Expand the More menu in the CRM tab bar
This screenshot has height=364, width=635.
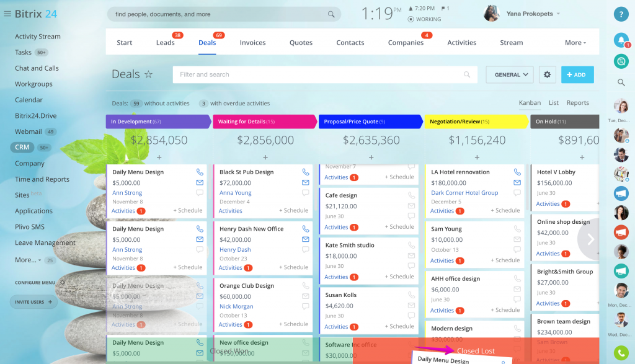tap(575, 43)
